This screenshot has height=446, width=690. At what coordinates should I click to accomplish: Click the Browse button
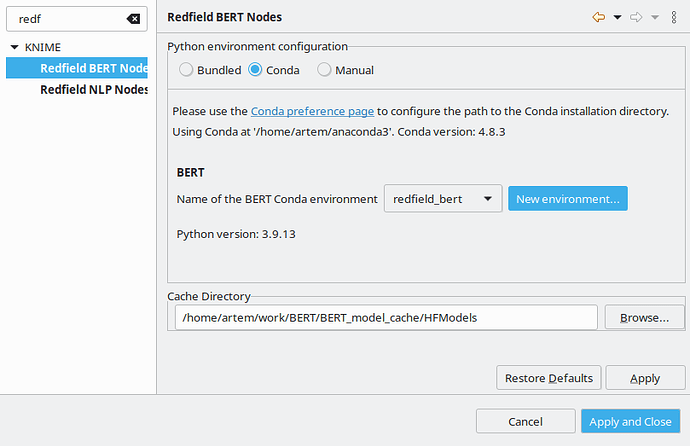[644, 318]
